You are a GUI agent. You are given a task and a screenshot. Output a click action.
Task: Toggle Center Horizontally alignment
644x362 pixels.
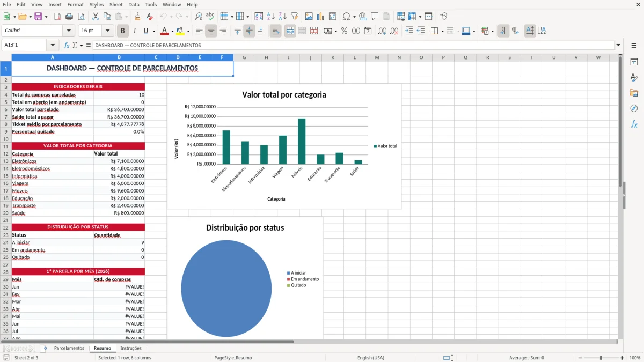[211, 31]
